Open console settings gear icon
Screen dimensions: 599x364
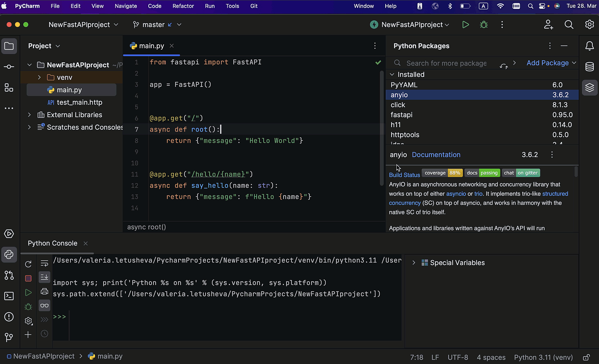[x=28, y=321]
